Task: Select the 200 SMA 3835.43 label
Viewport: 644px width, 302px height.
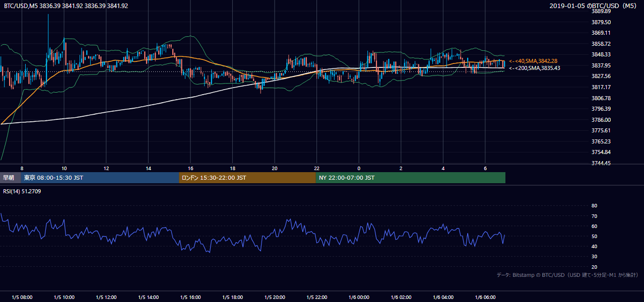Action: [534, 68]
